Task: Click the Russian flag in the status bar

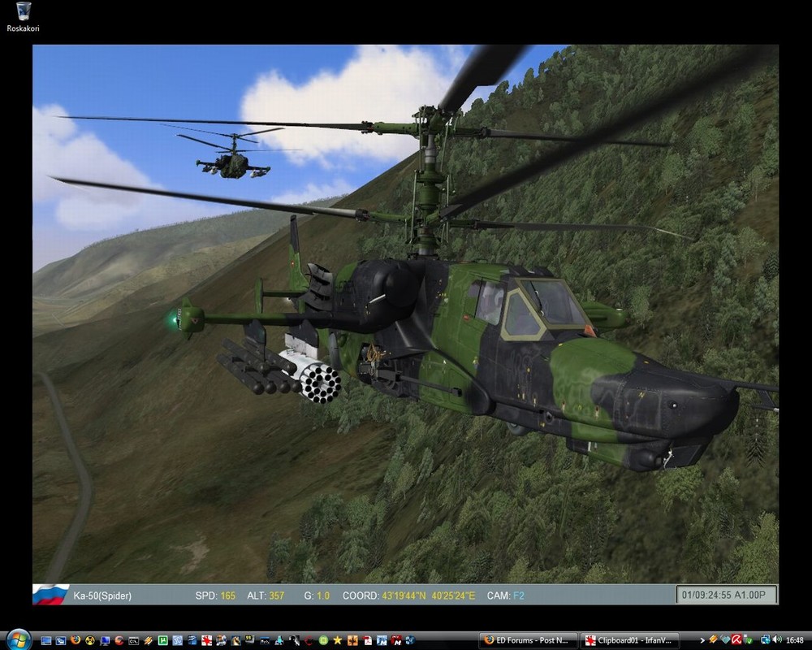Action: [x=50, y=595]
